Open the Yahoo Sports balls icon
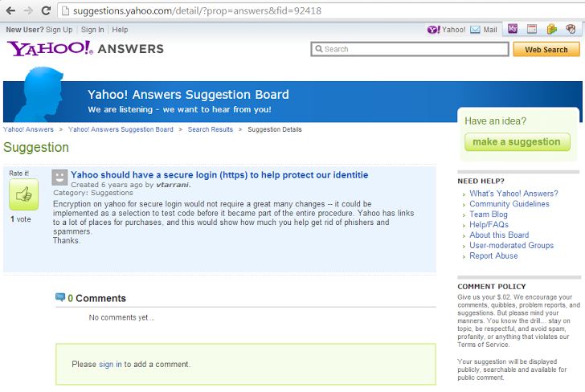 [571, 29]
